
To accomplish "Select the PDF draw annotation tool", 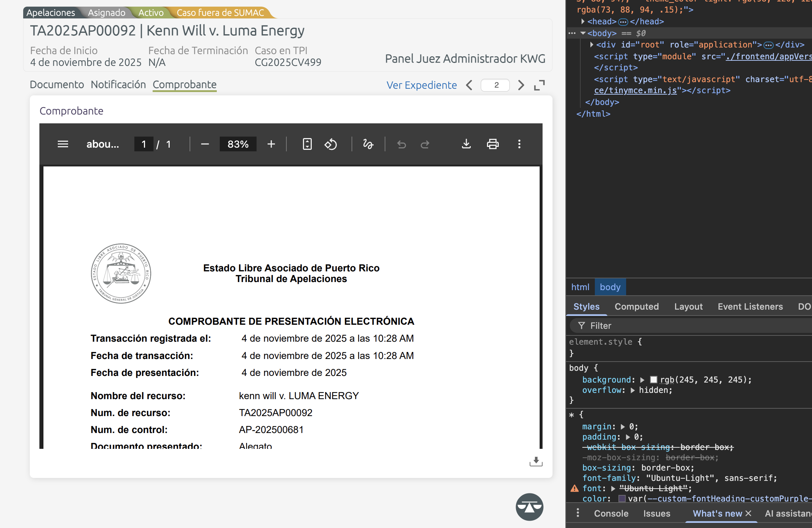I will [368, 144].
